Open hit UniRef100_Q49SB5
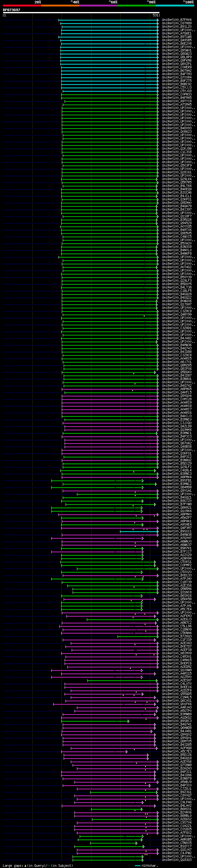Screen dimensions: 197x868 (176, 40)
